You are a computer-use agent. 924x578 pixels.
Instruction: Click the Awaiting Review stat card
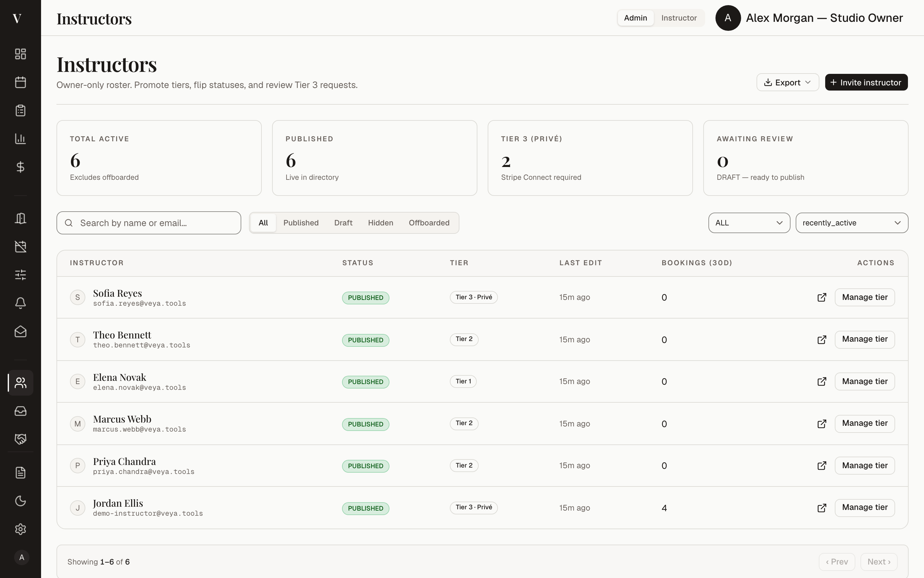(806, 158)
